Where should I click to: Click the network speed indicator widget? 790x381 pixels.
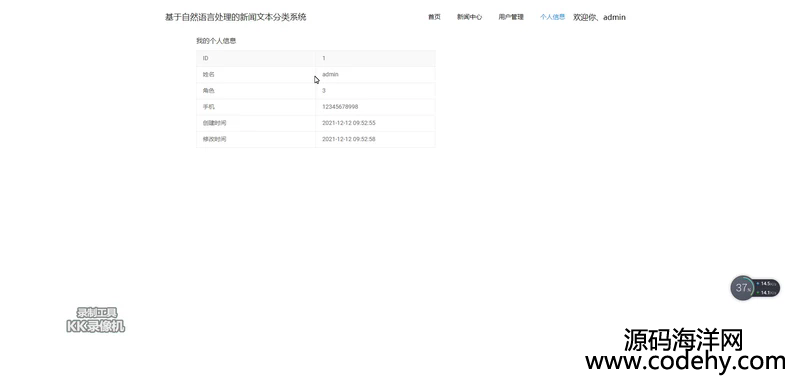click(767, 288)
